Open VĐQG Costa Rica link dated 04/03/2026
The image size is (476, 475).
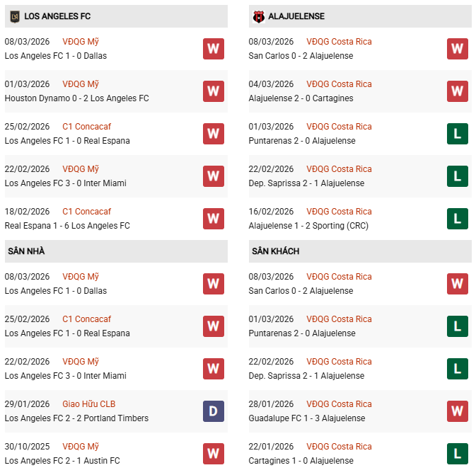[339, 84]
